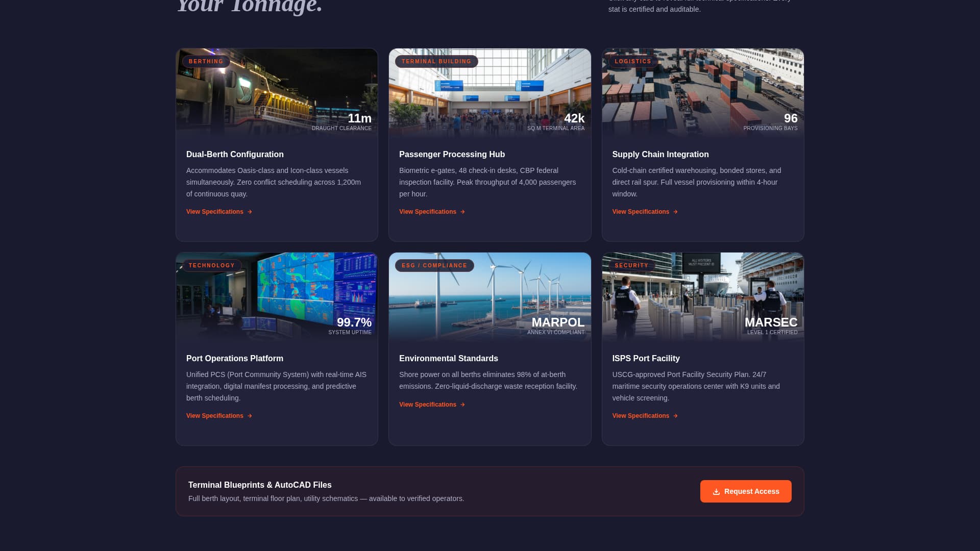Screen dimensions: 980x551
Task: Click the arrow icon on Environmental Standards link
Action: tap(462, 405)
